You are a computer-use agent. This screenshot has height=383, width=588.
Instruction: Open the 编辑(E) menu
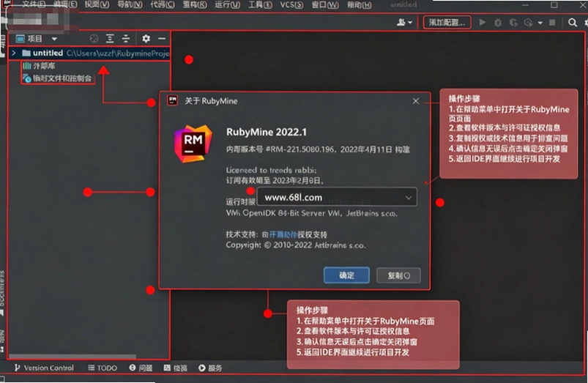65,4
